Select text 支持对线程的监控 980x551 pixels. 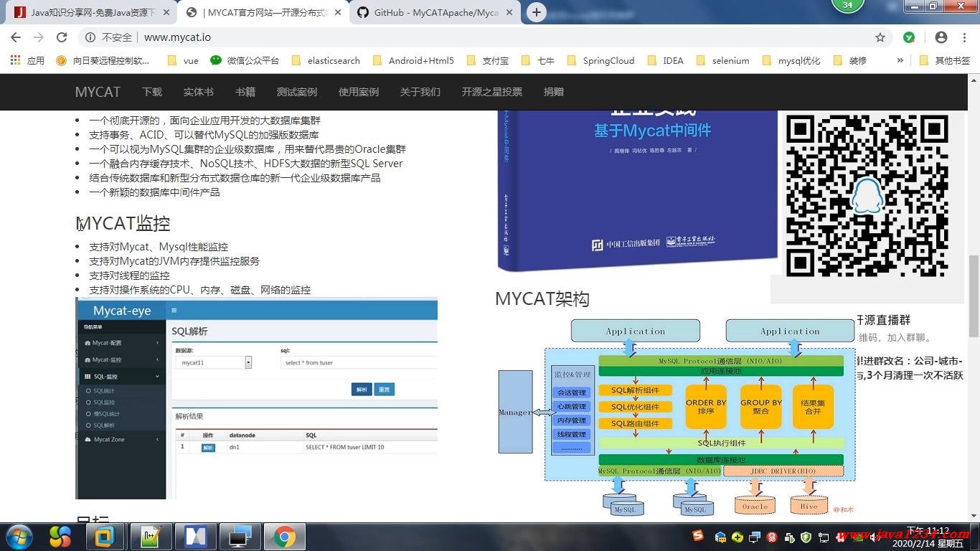[x=129, y=275]
